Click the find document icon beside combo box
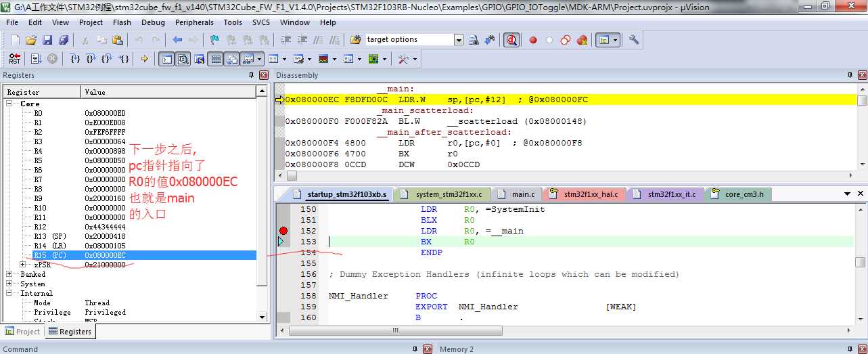 pyautogui.click(x=474, y=40)
